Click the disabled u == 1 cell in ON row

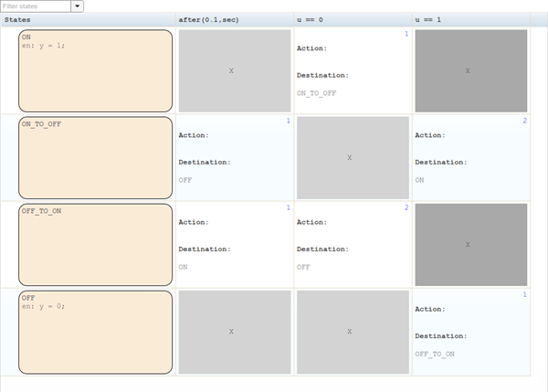471,70
